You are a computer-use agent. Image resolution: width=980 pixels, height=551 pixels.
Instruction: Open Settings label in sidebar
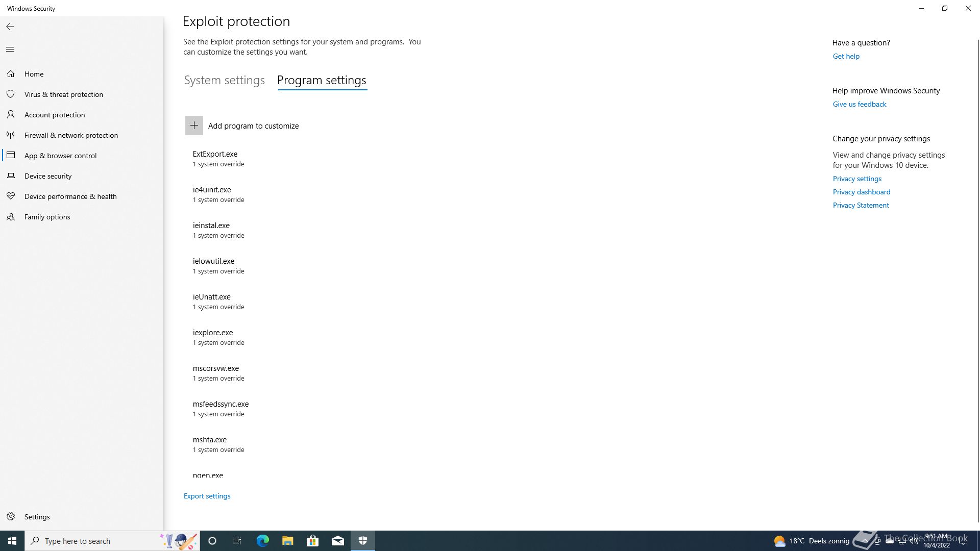[x=37, y=517]
